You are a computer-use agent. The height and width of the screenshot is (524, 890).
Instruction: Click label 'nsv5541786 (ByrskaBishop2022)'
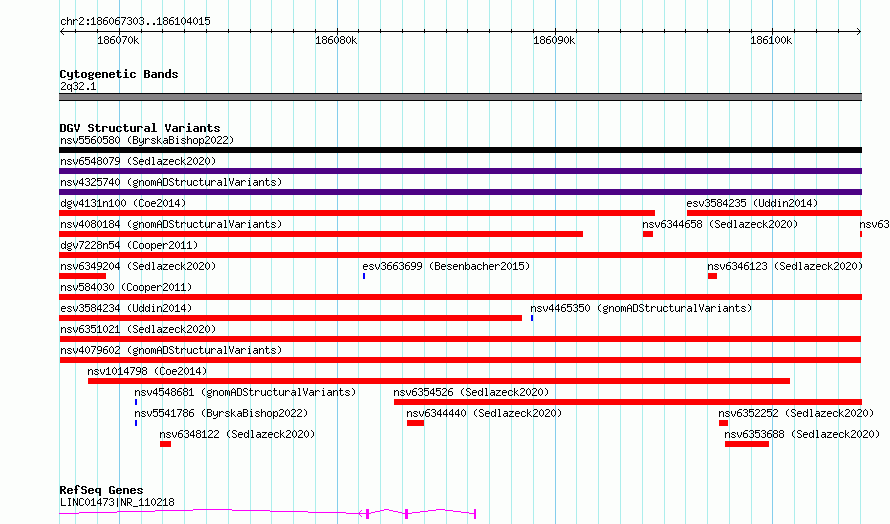point(221,413)
